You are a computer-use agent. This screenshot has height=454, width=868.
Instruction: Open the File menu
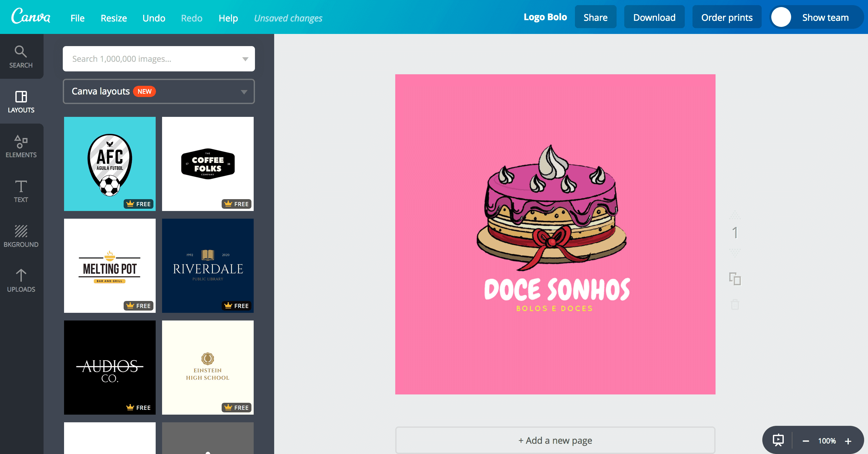(x=77, y=18)
